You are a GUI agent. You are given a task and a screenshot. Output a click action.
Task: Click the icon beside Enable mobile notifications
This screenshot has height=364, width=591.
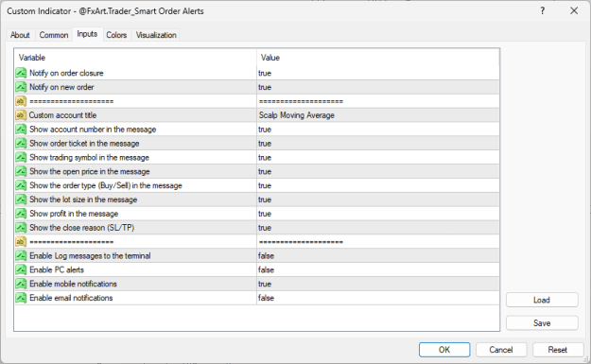coord(21,284)
